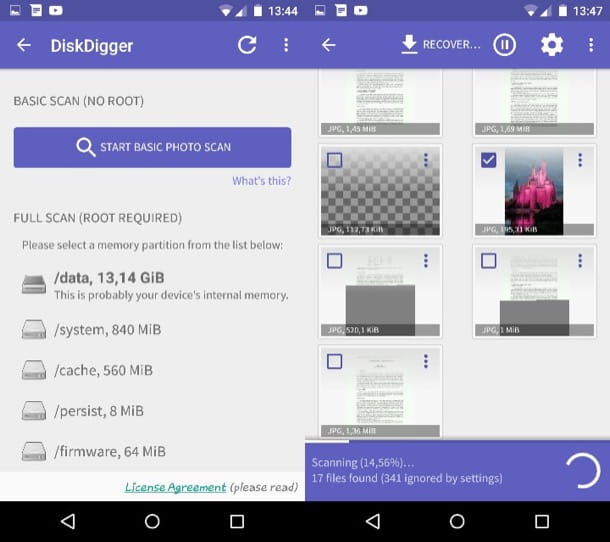Open the What's this? link

point(261,181)
